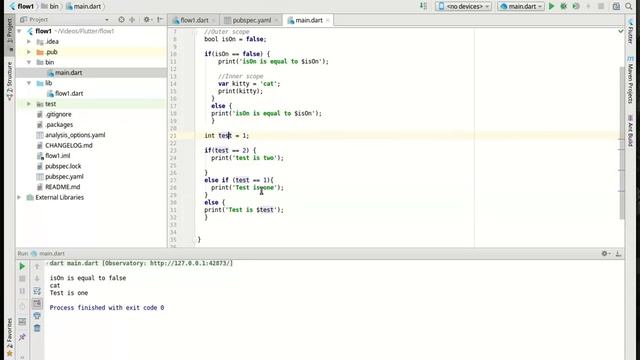Hide the Project panel with the hide icon
Image resolution: width=640 pixels, height=360 pixels.
click(x=160, y=20)
